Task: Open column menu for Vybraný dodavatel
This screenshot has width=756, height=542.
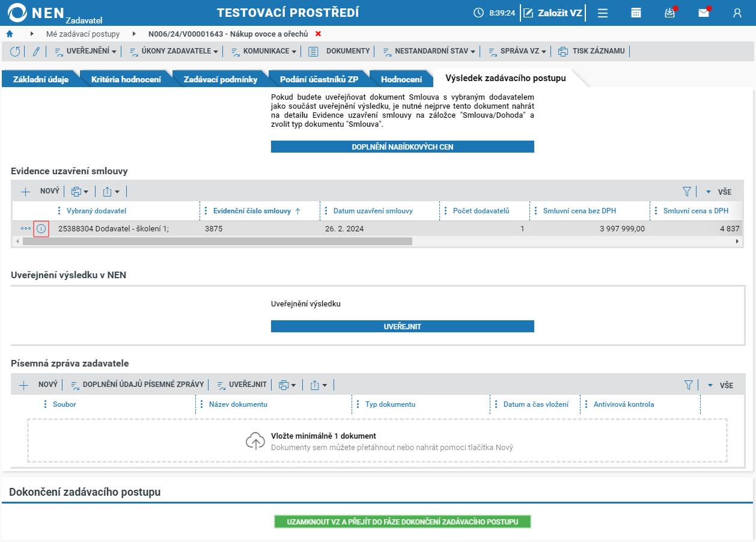Action: 59,211
